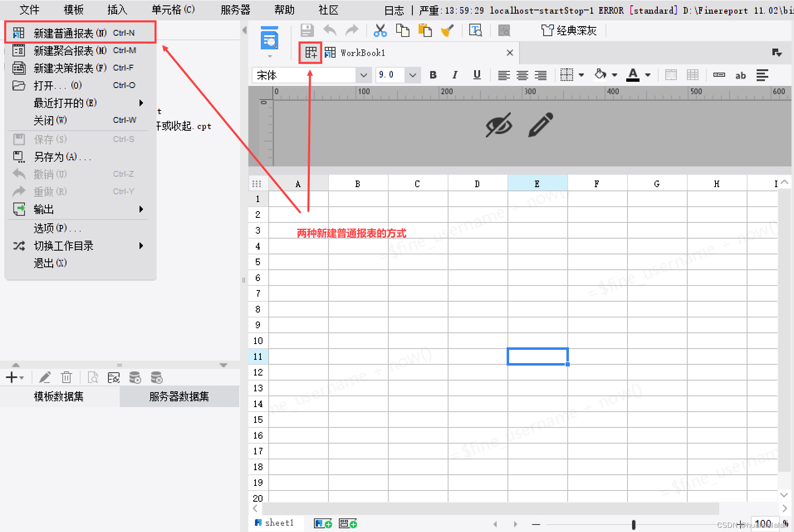Viewport: 794px width, 532px height.
Task: Click the edit dataset pencil icon
Action: click(45, 378)
